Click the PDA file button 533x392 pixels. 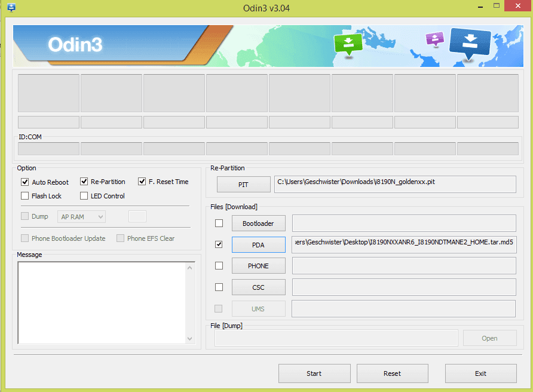[258, 245]
